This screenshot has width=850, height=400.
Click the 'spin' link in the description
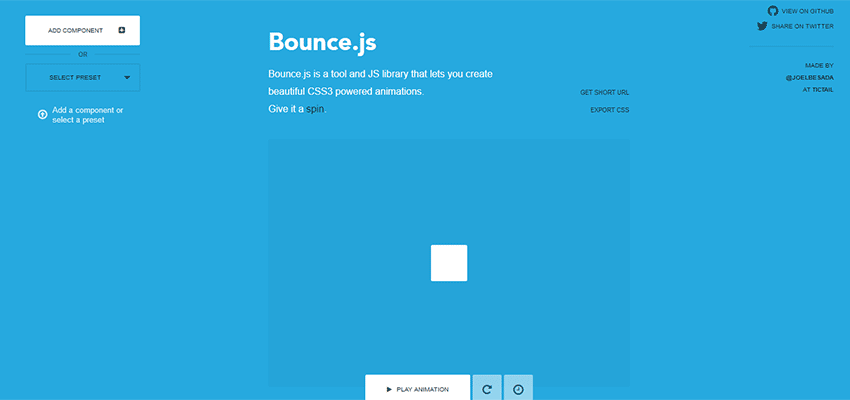(x=315, y=109)
